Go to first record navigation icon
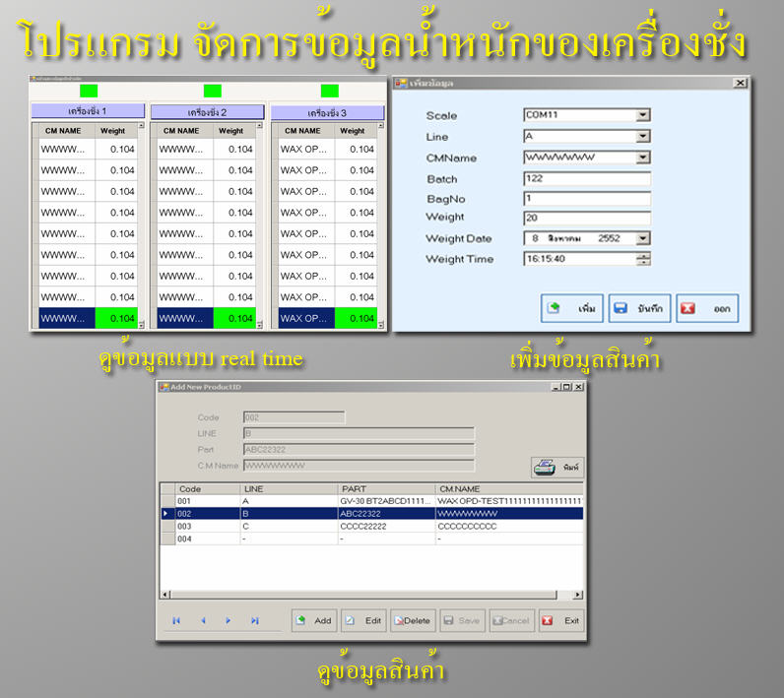Image resolution: width=784 pixels, height=698 pixels. (176, 620)
